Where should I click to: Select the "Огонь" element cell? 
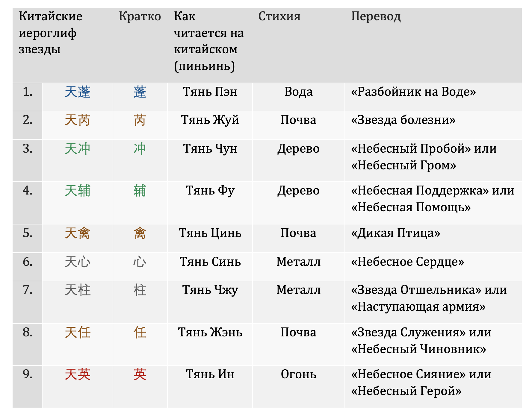(x=298, y=374)
